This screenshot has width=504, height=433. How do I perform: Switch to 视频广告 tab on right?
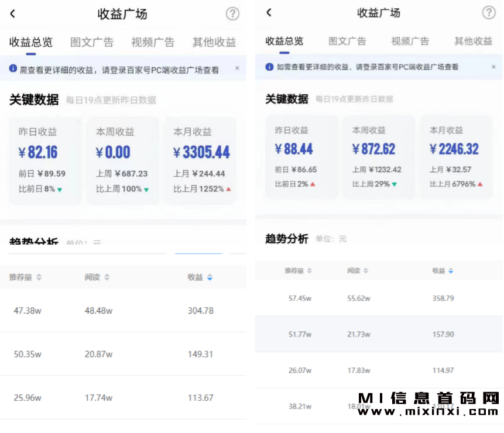click(x=410, y=41)
